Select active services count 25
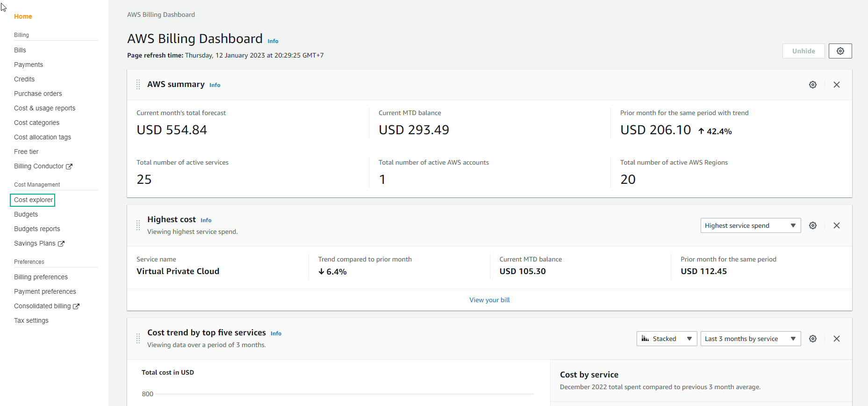Image resolution: width=868 pixels, height=406 pixels. tap(144, 180)
